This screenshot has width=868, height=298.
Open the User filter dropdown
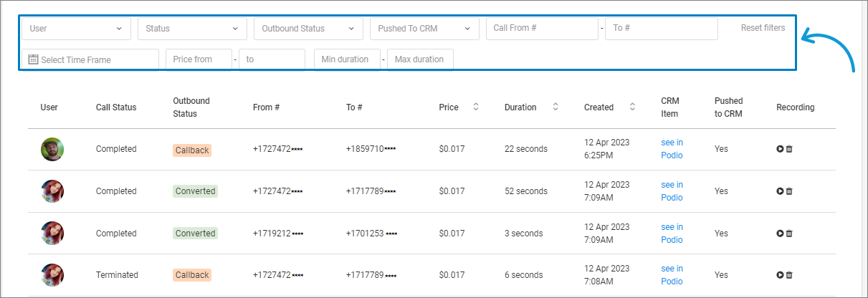point(76,29)
